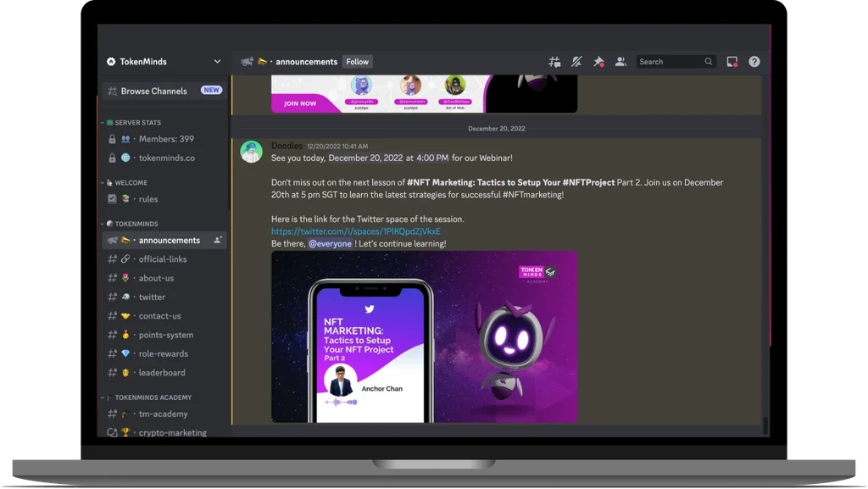The image size is (868, 489).
Task: Open the role-rewards channel
Action: [x=164, y=354]
